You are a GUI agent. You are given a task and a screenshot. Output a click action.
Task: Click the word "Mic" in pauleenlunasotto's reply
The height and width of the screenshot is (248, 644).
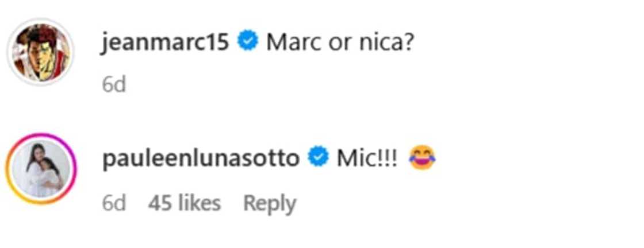[356, 158]
